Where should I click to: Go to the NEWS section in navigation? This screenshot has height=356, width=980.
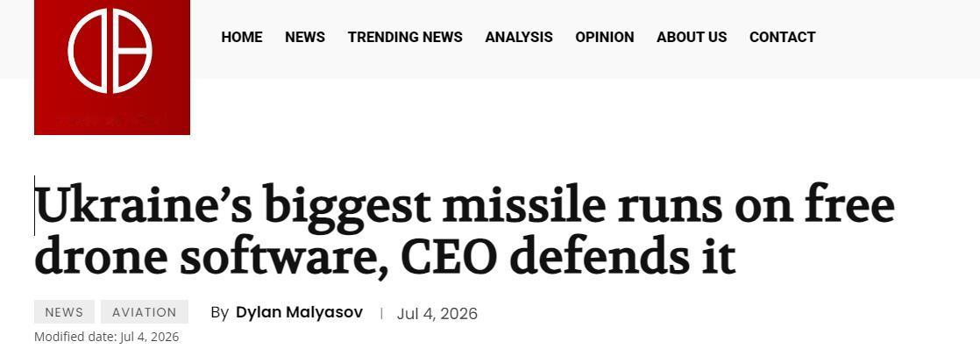[305, 38]
